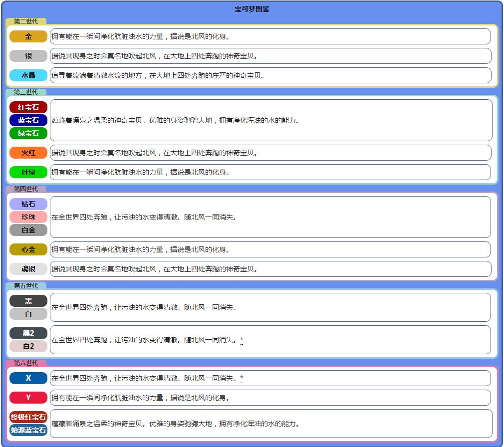Click the 终极红宝石/始源蓝宝石 entry description text
This screenshot has height=447, width=504.
point(175,424)
